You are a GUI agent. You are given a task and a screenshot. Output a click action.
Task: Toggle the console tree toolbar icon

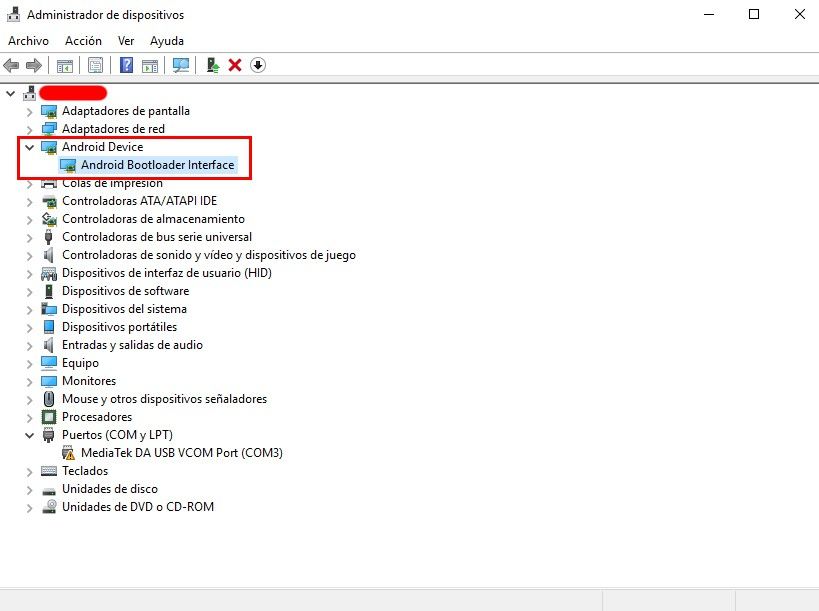(x=65, y=65)
